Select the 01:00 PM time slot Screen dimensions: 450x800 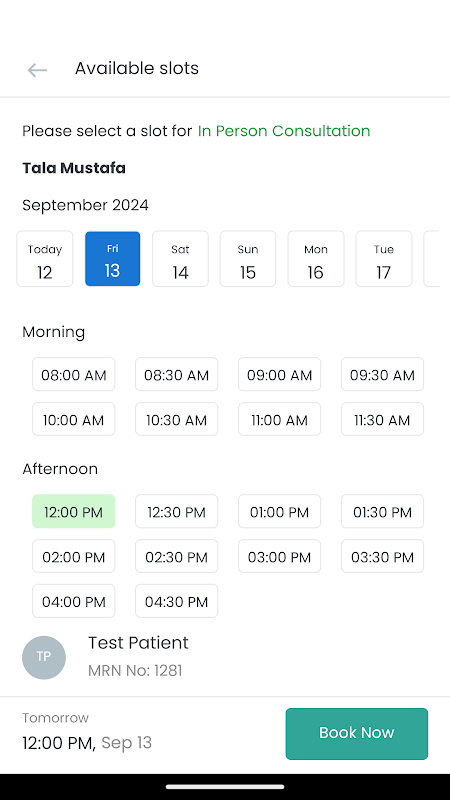tap(280, 511)
